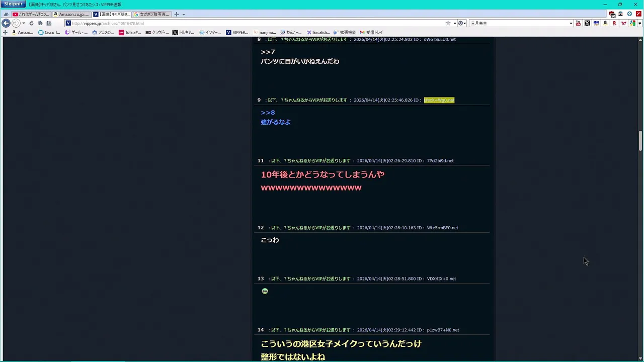644x362 pixels.
Task: Open the 受信トレイ Gmail bookmark
Action: coord(371,32)
